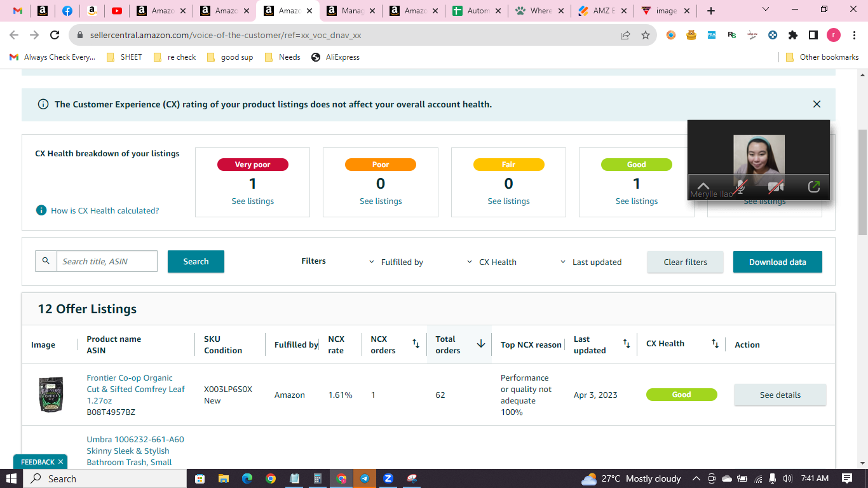Sort the table by NCX orders
This screenshot has height=488, width=868.
pos(416,344)
